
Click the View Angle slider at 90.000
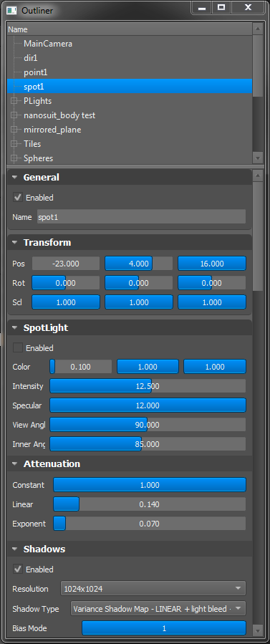pyautogui.click(x=148, y=425)
